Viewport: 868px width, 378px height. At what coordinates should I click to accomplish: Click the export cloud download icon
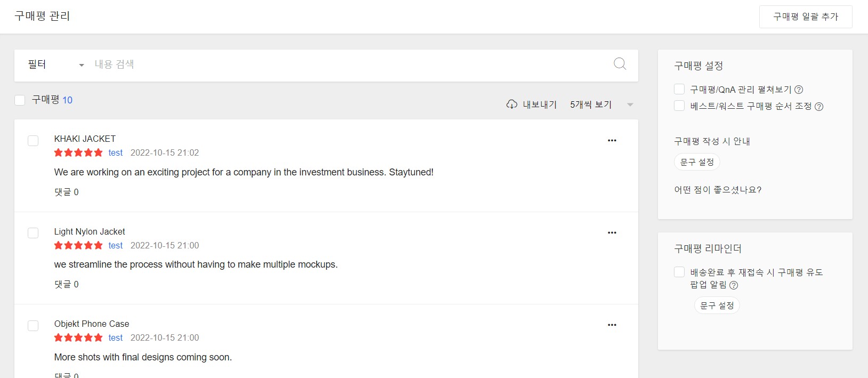click(512, 104)
